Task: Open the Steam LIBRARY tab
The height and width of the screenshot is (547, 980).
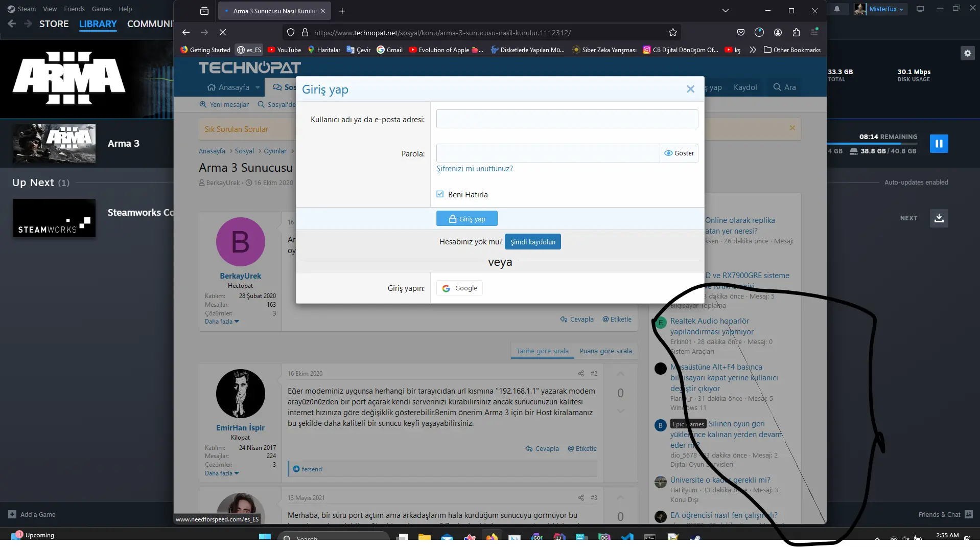Action: click(x=98, y=24)
